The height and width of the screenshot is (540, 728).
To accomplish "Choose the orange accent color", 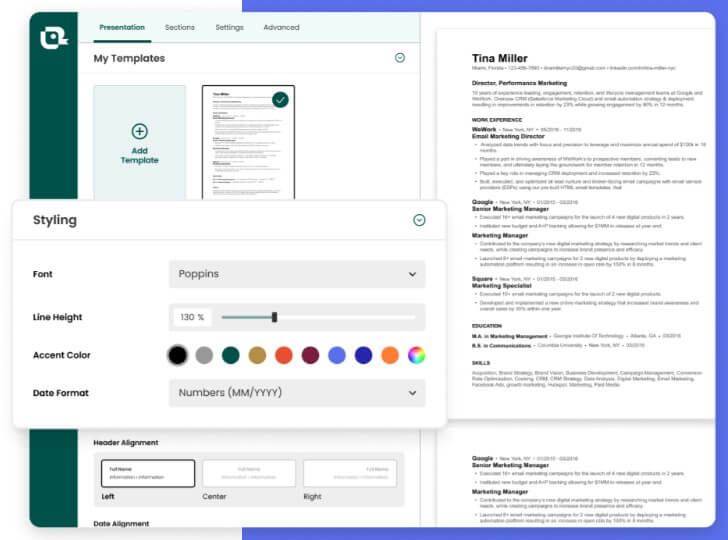I will tap(390, 355).
